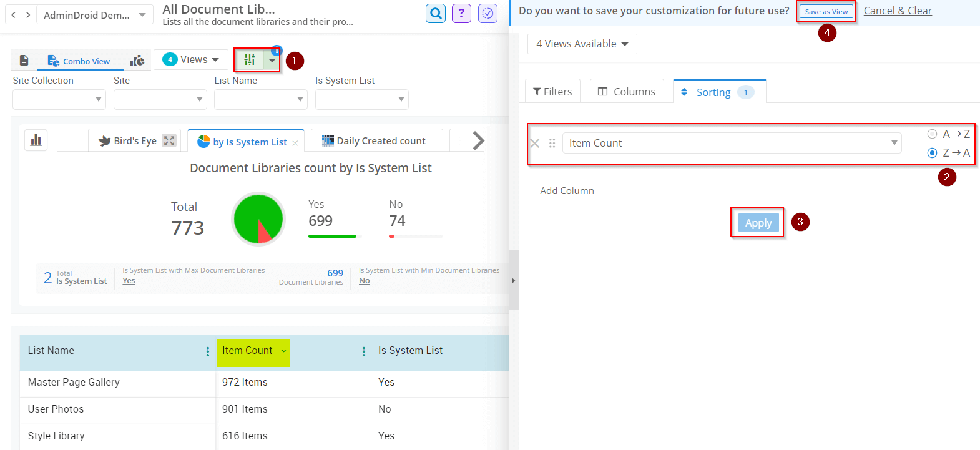980x450 pixels.
Task: Remove the Item Count sort row
Action: [x=534, y=144]
